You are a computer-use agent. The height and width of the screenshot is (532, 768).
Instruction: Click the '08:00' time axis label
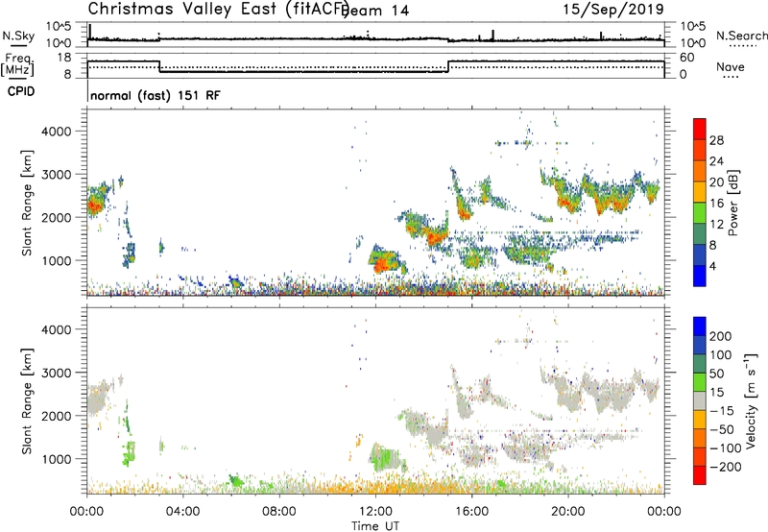(x=279, y=512)
